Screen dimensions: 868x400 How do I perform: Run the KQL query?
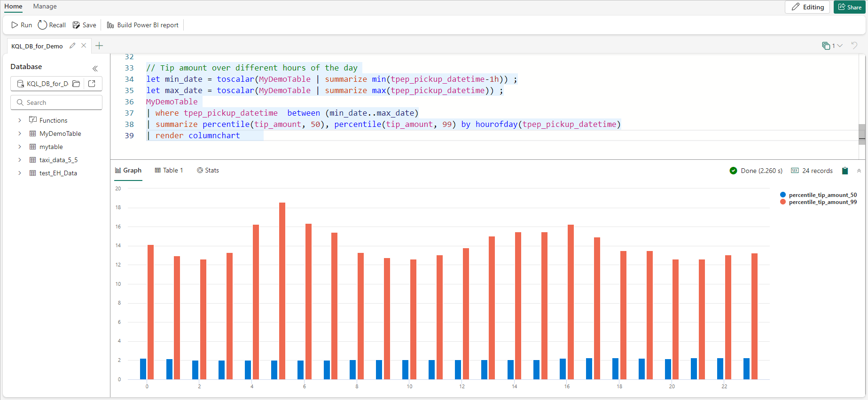(22, 25)
